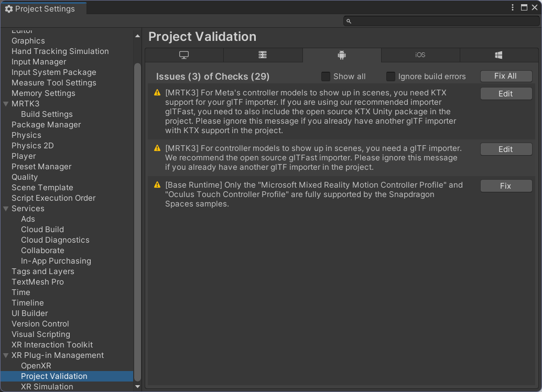
Task: Select Timeline settings
Action: click(28, 303)
